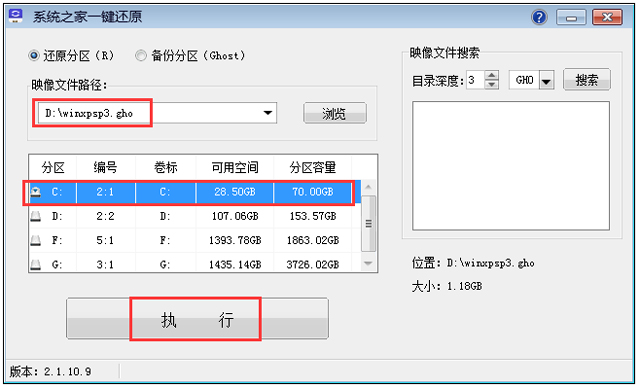
Task: Click the 2:2 partition number cell
Action: [105, 216]
